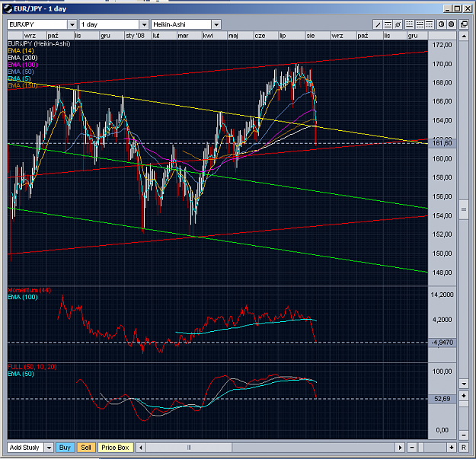This screenshot has height=459, width=476.
Task: Click the Add Study field
Action: tap(25, 448)
